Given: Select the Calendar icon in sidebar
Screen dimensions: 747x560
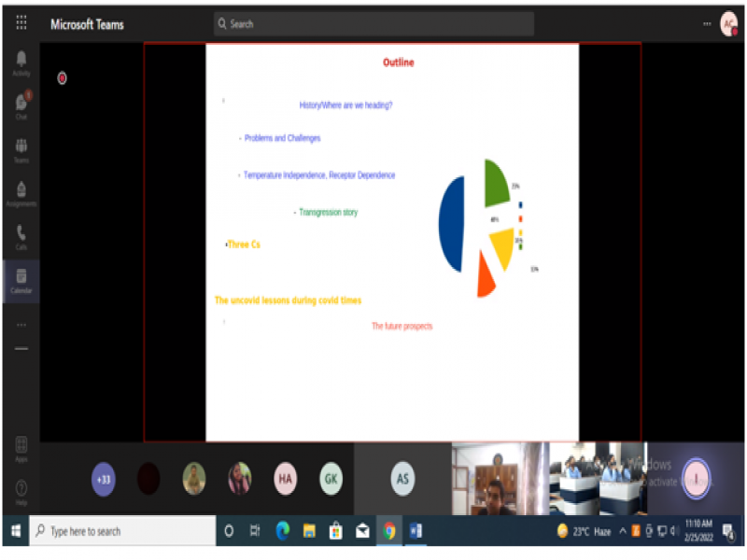Looking at the screenshot, I should [x=21, y=279].
